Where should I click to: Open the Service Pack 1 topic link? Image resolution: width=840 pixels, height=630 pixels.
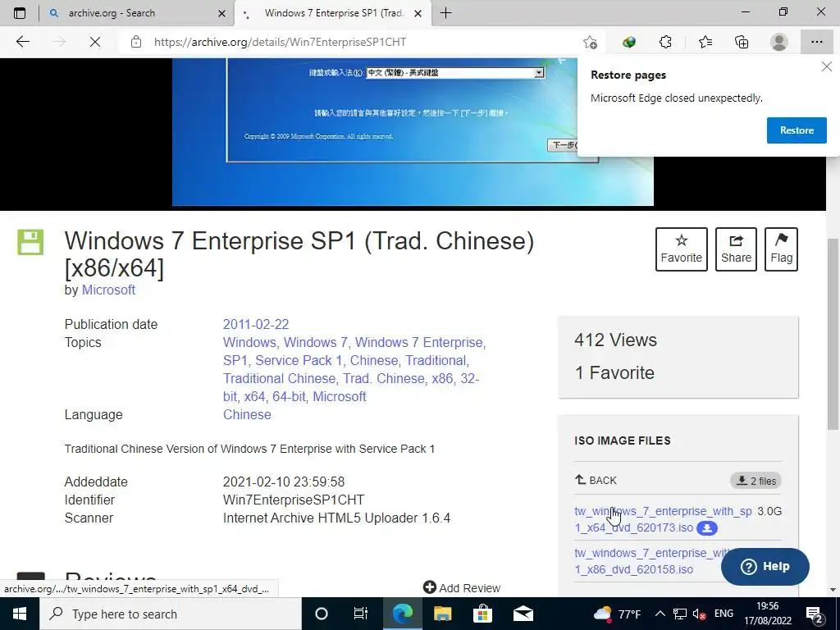299,361
